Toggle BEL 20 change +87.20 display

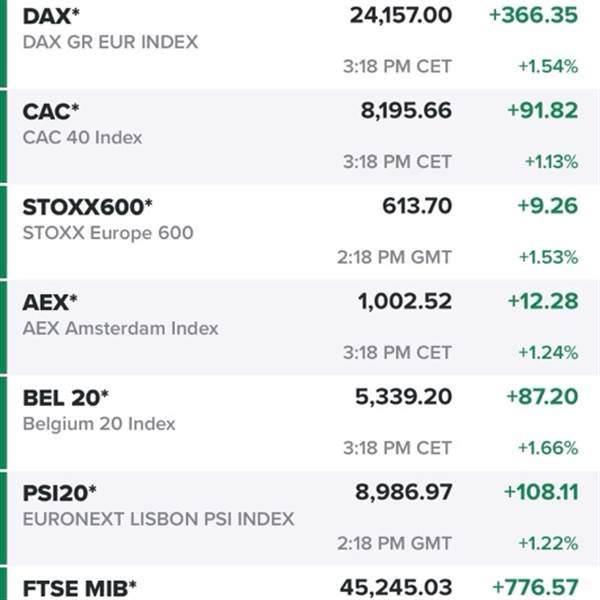coord(542,396)
